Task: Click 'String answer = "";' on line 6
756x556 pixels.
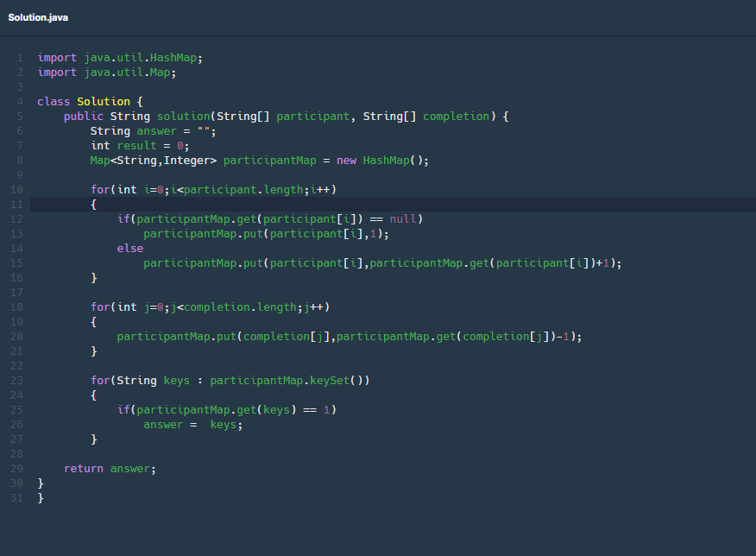Action: (154, 131)
